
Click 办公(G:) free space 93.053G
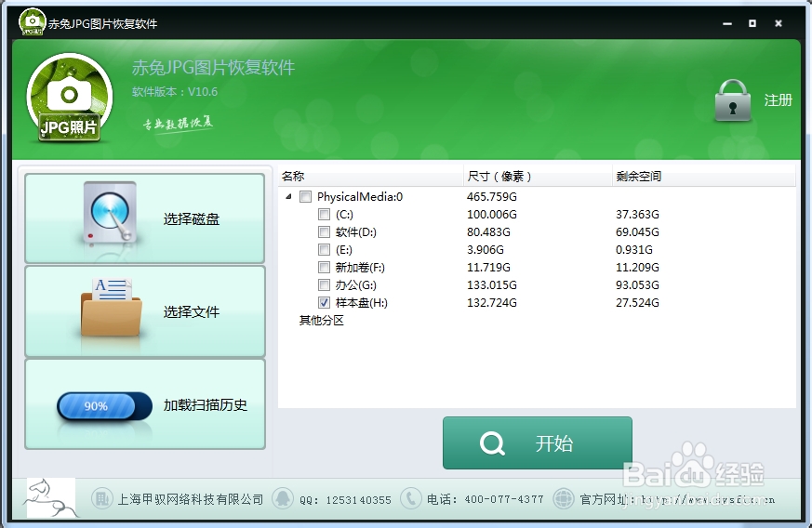pos(637,284)
